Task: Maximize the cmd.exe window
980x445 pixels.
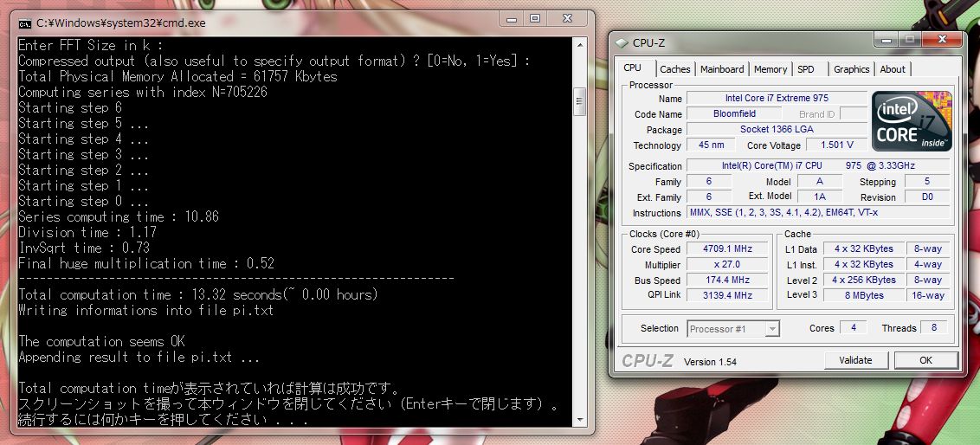Action: click(535, 19)
